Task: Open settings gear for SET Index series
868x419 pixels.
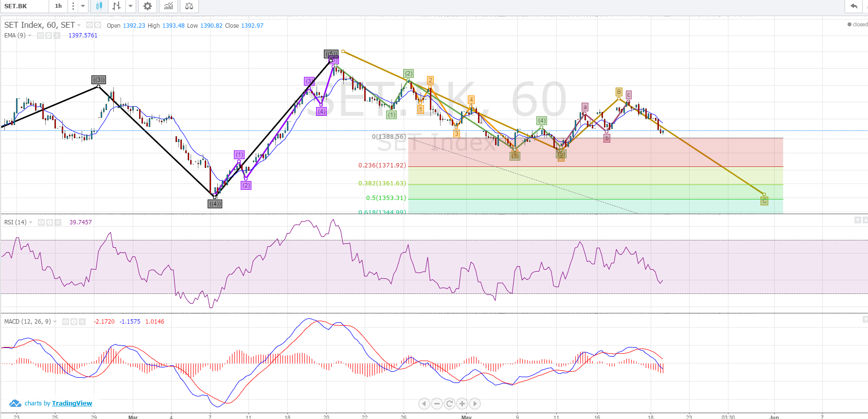Action: pos(98,25)
